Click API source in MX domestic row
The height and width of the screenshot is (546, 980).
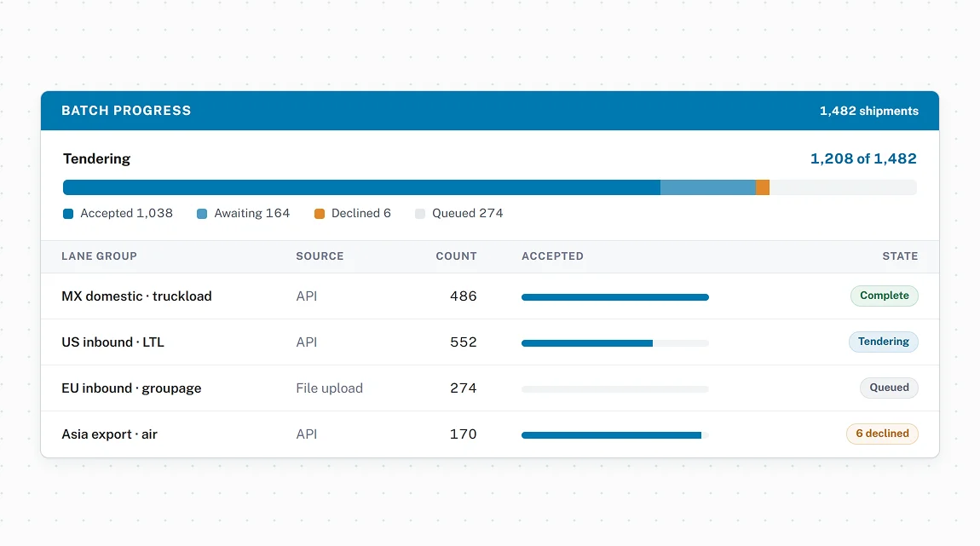pyautogui.click(x=306, y=296)
